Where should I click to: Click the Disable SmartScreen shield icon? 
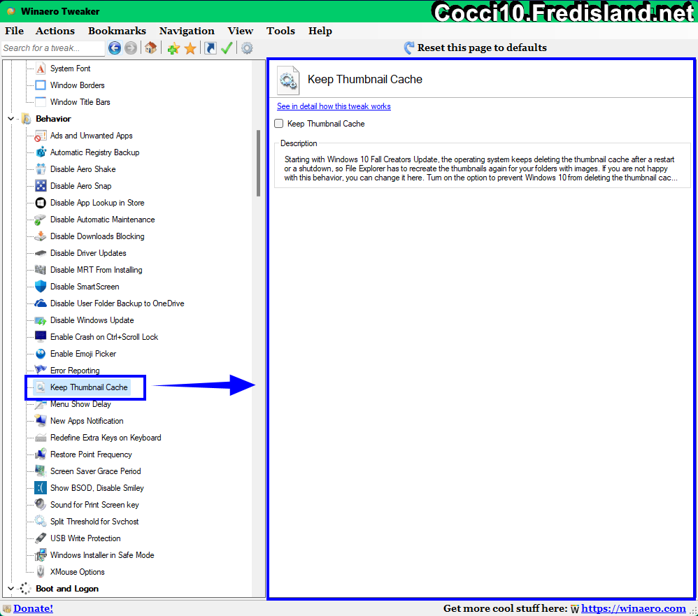[41, 287]
